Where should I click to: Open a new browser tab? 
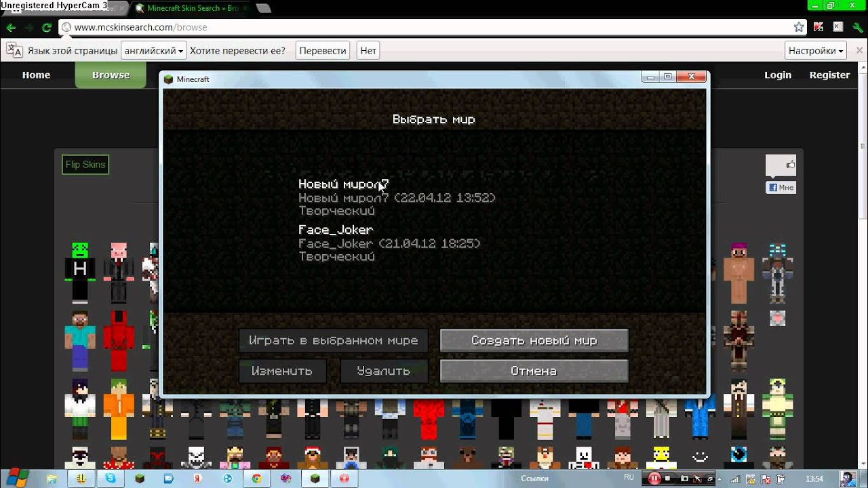click(x=264, y=8)
